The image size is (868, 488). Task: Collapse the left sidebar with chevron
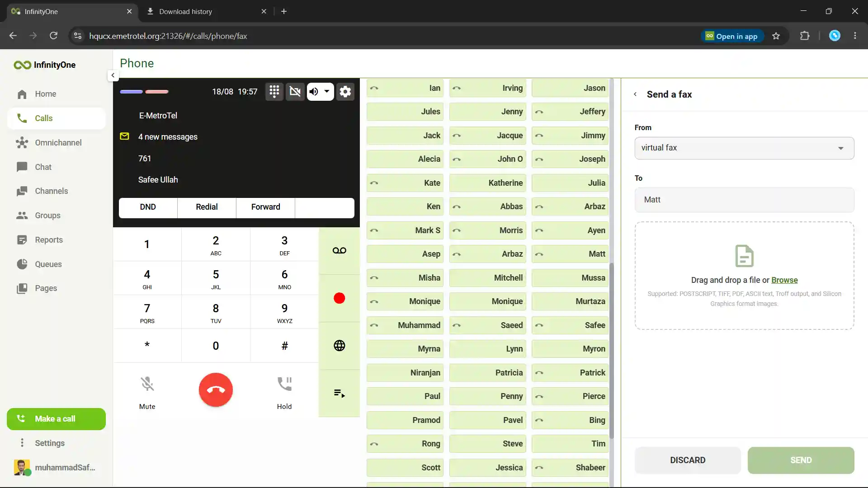[x=113, y=75]
